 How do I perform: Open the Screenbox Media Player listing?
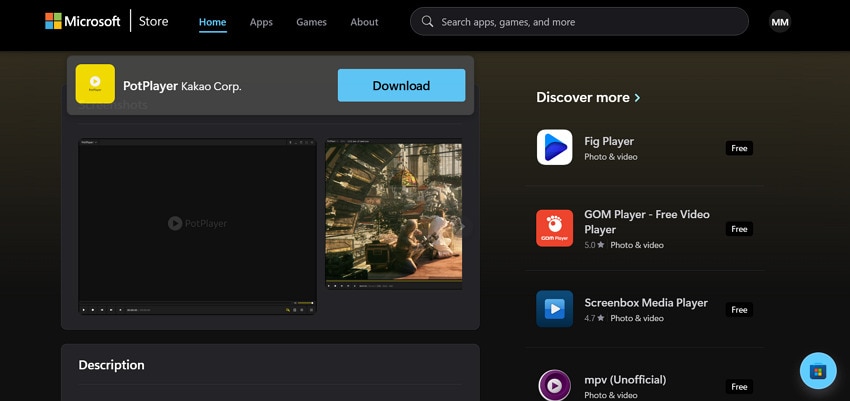pos(646,303)
